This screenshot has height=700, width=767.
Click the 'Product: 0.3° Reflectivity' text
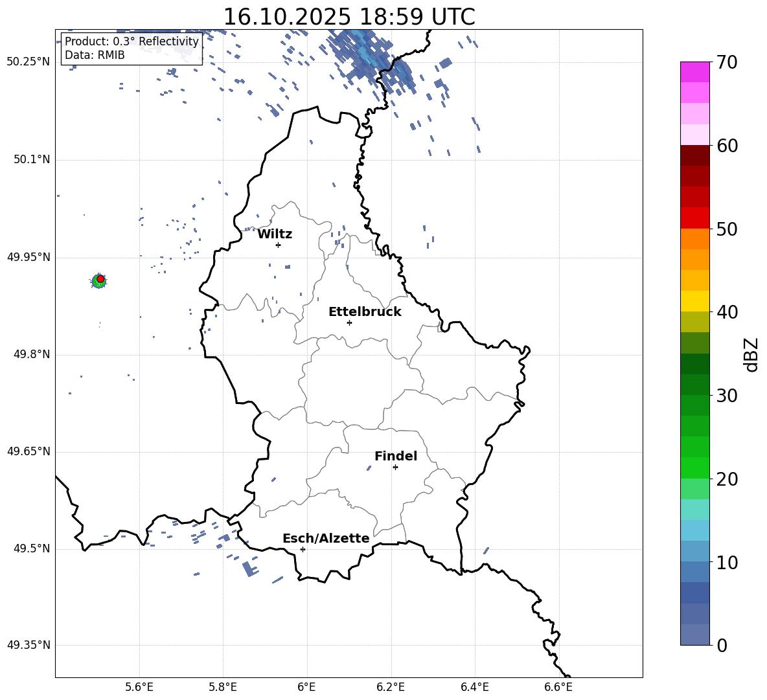pyautogui.click(x=132, y=41)
